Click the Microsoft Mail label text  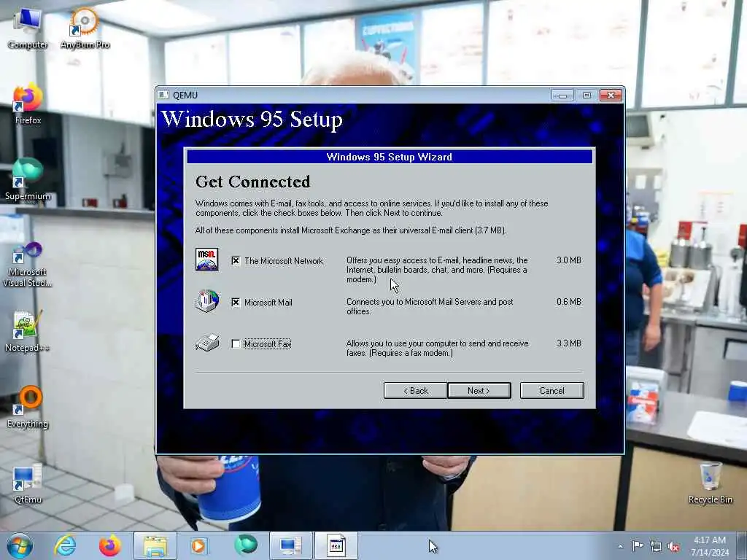pyautogui.click(x=268, y=303)
